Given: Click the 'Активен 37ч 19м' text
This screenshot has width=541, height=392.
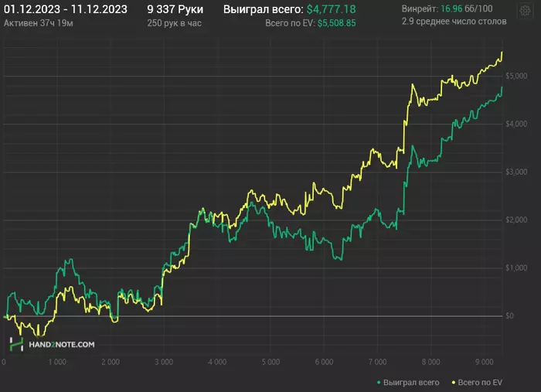Looking at the screenshot, I should coord(39,23).
